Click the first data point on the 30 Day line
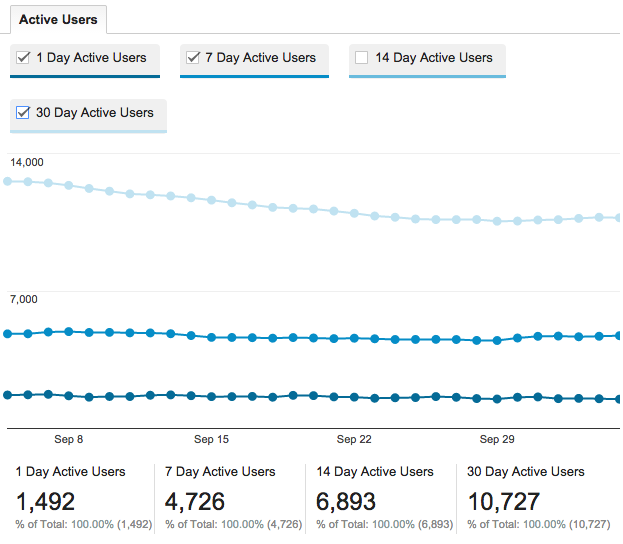623x544 pixels. pos(8,181)
